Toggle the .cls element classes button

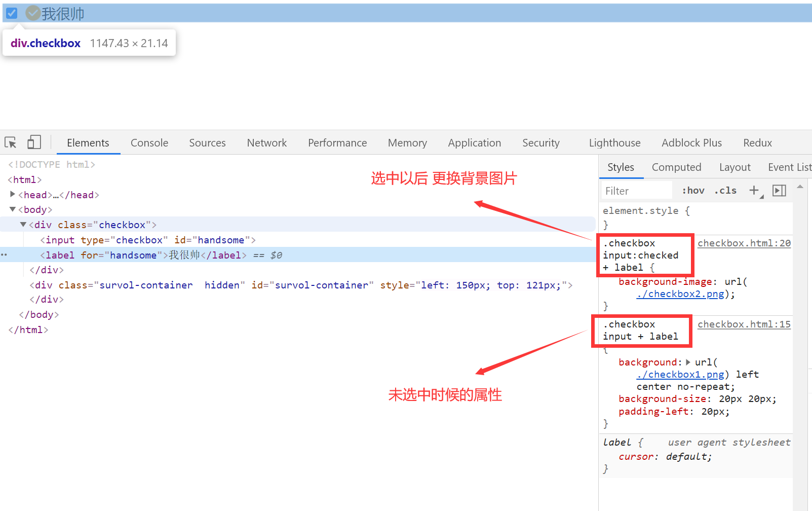click(725, 191)
